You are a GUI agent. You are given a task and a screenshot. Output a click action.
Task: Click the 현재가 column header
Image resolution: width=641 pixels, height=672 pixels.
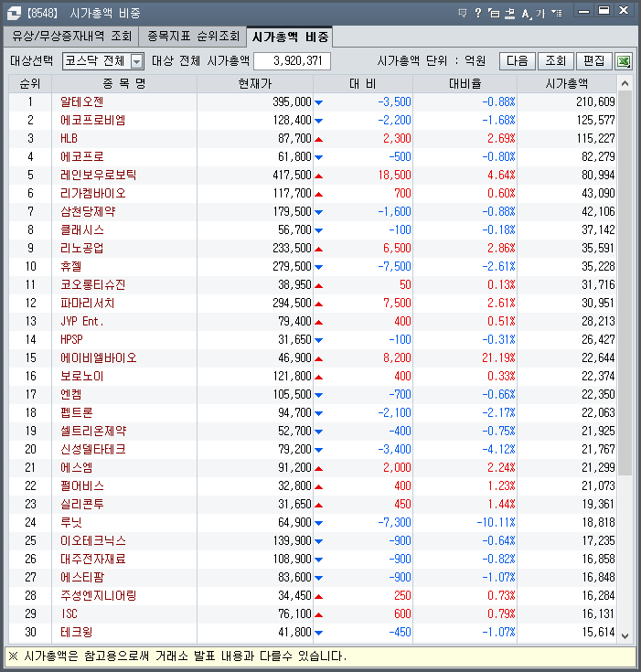[255, 83]
